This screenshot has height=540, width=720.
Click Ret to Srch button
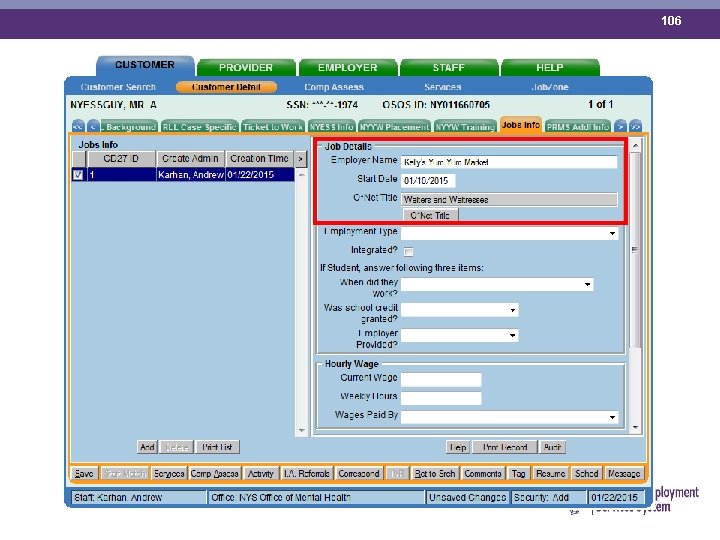tap(434, 473)
